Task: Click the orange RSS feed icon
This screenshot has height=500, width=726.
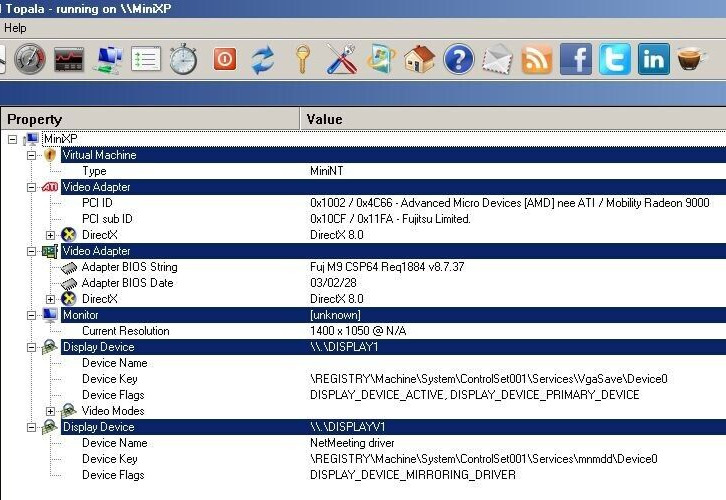Action: (536, 59)
